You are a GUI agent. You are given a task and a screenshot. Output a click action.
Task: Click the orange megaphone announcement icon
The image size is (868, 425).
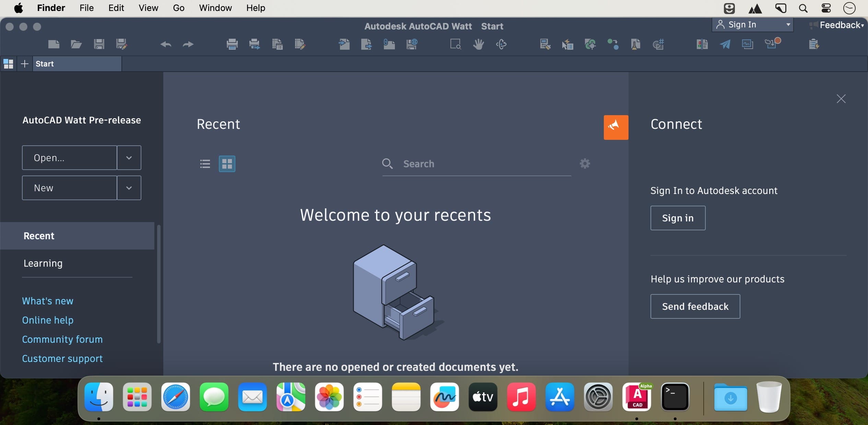pos(616,127)
